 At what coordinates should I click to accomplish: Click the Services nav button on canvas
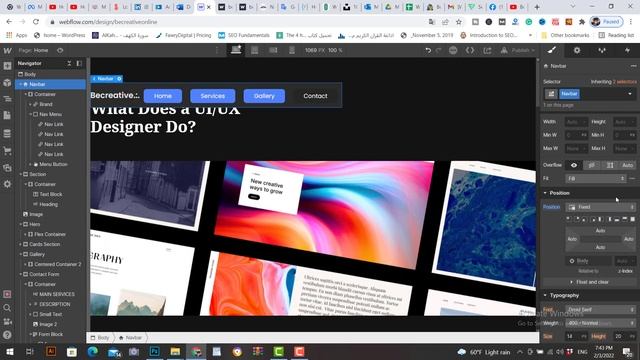click(213, 96)
